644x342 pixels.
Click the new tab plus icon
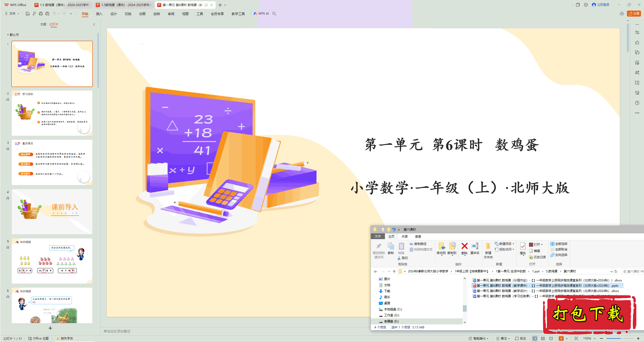220,5
